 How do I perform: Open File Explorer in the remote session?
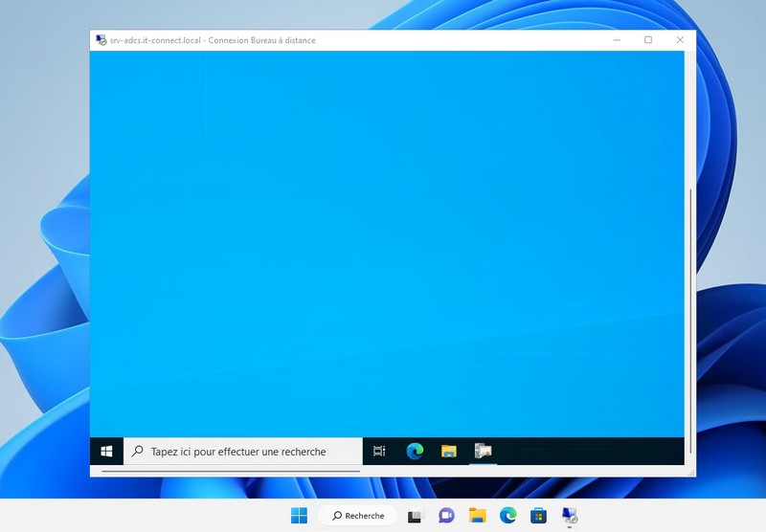point(449,451)
